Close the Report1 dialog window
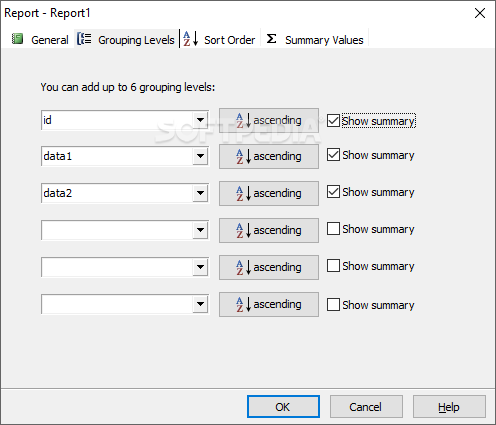This screenshot has width=496, height=425. 480,13
